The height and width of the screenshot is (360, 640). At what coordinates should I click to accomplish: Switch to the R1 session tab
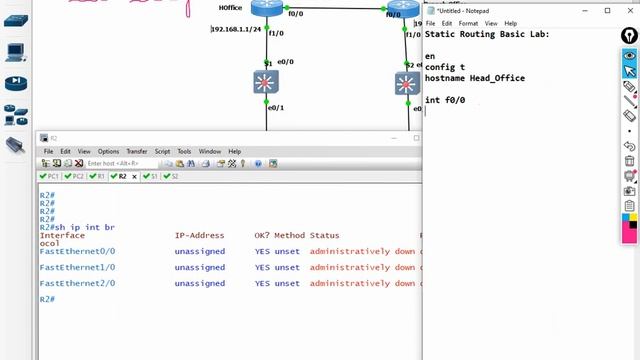(97, 176)
